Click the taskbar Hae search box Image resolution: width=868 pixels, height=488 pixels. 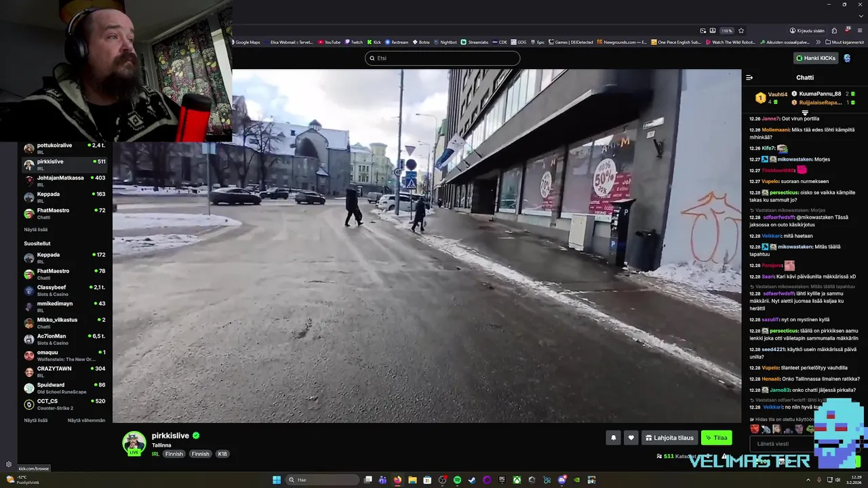[x=323, y=480]
